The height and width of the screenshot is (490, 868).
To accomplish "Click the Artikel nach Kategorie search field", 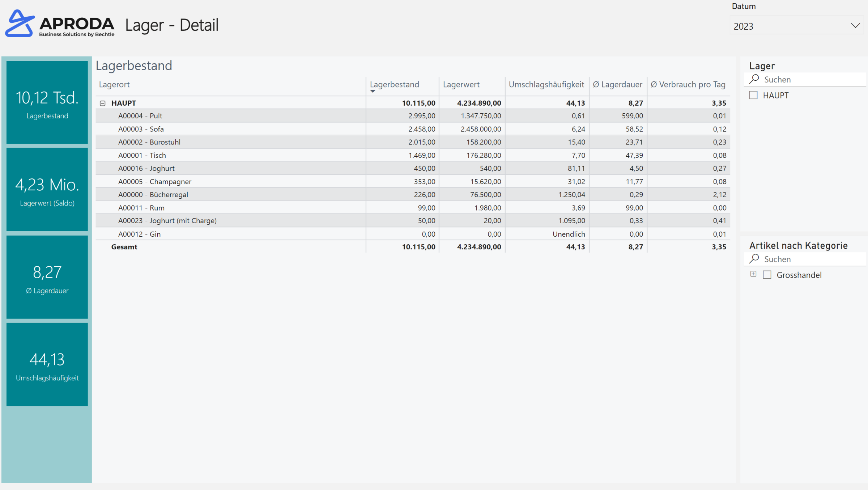I will 810,259.
